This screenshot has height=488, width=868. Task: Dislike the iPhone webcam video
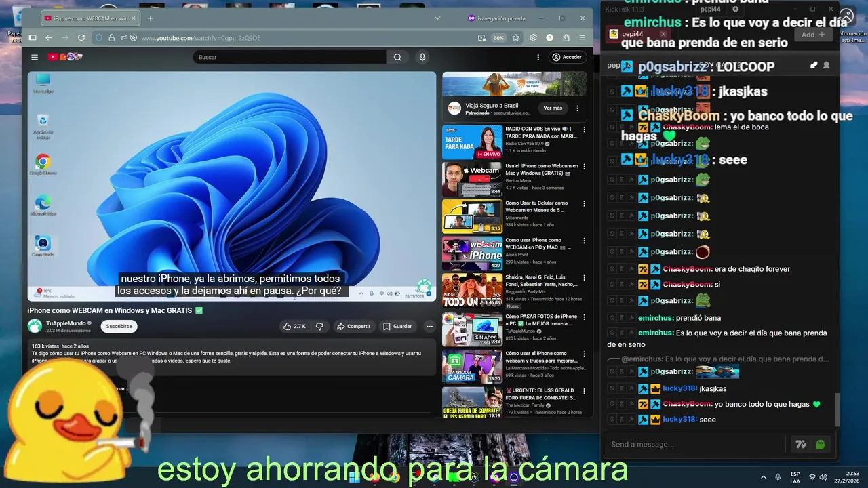point(319,326)
